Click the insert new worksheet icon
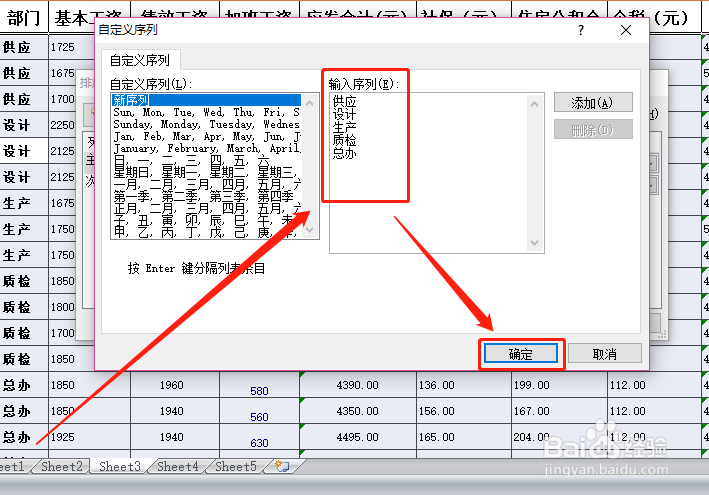 click(282, 466)
